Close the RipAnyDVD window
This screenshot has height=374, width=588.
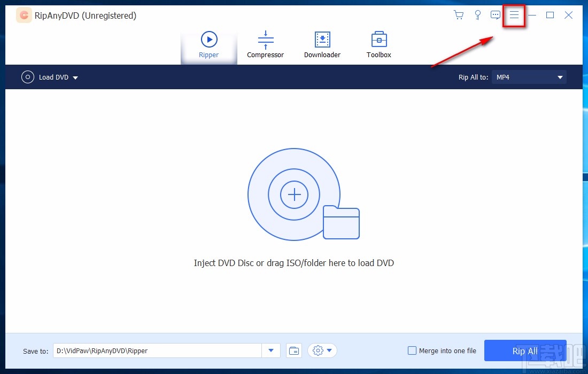[x=569, y=15]
